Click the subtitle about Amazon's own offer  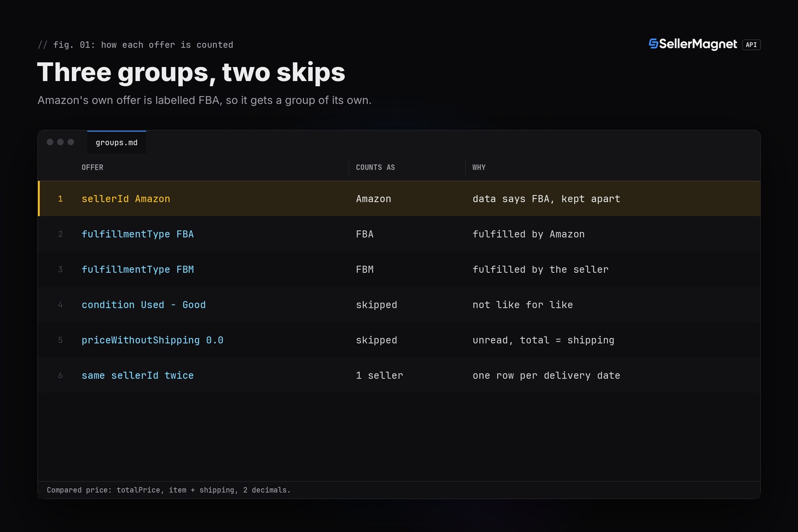[x=204, y=100]
